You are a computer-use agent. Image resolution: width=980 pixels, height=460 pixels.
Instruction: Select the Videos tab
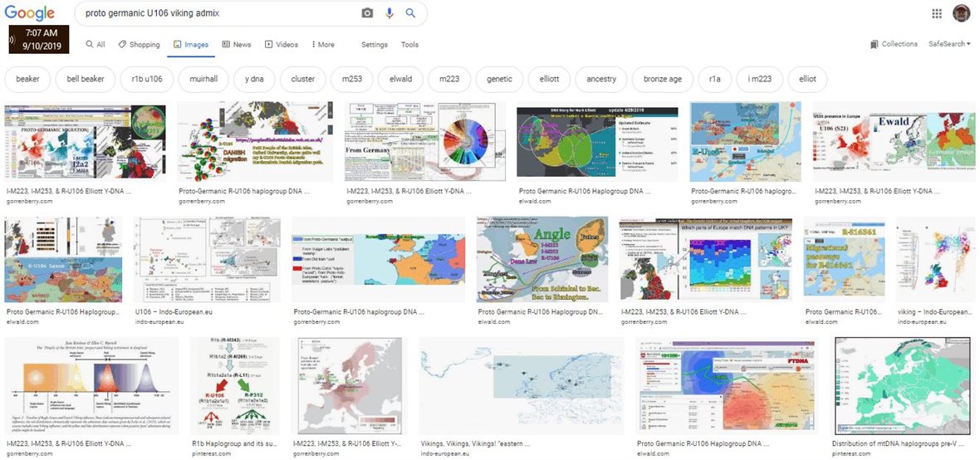coord(281,45)
